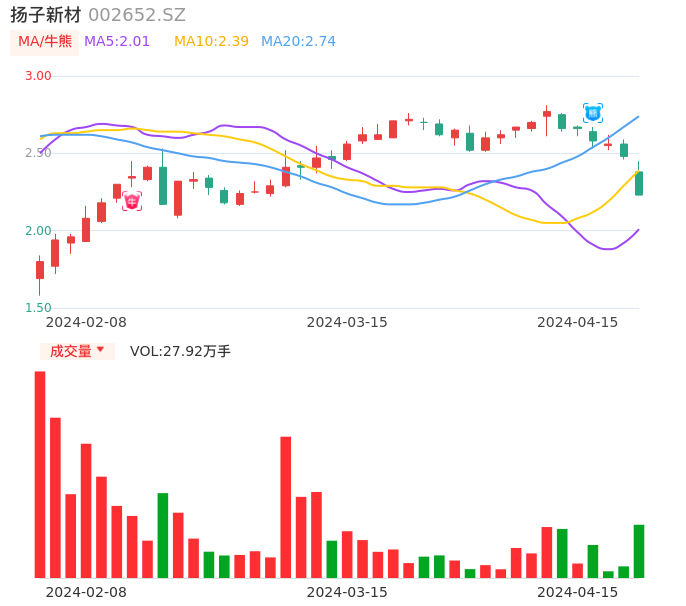
Task: Click the stock code 002652.SZ
Action: [x=137, y=15]
